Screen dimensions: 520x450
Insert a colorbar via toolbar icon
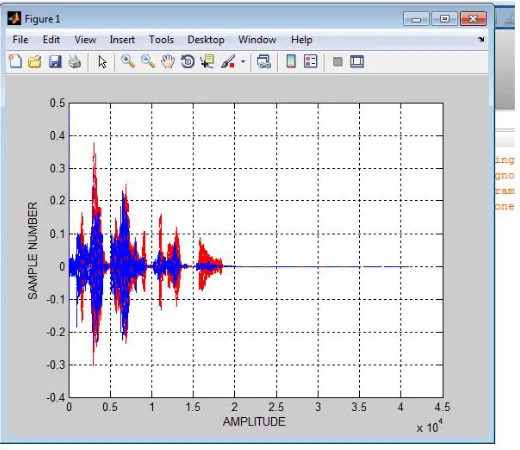(x=291, y=61)
